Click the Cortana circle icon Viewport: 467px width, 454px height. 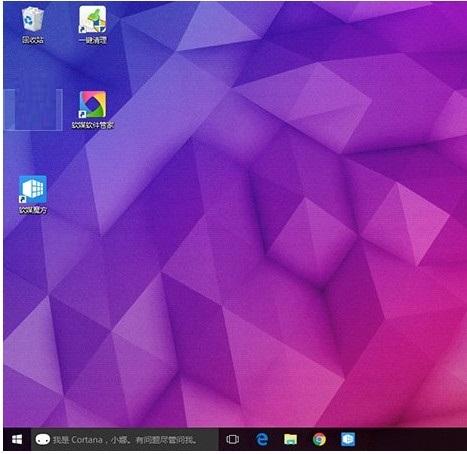click(43, 439)
